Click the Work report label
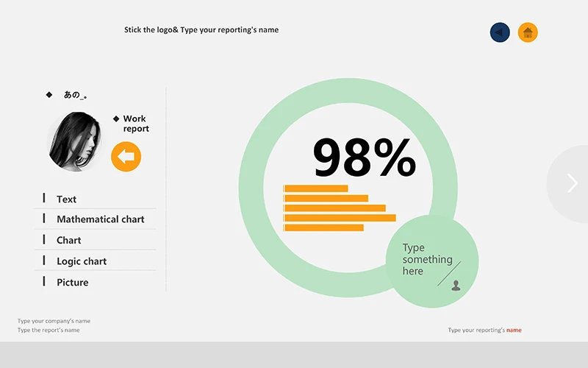Screen dimensions: 588x368 pos(136,124)
